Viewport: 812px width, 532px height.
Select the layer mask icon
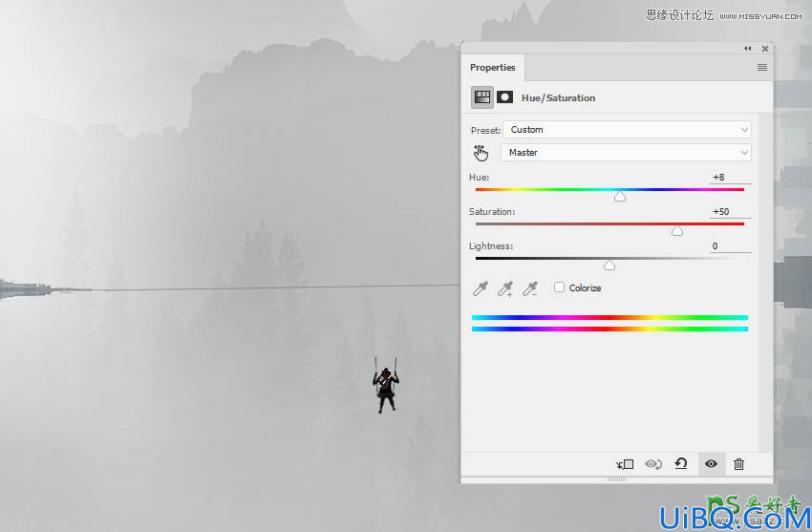pos(505,97)
